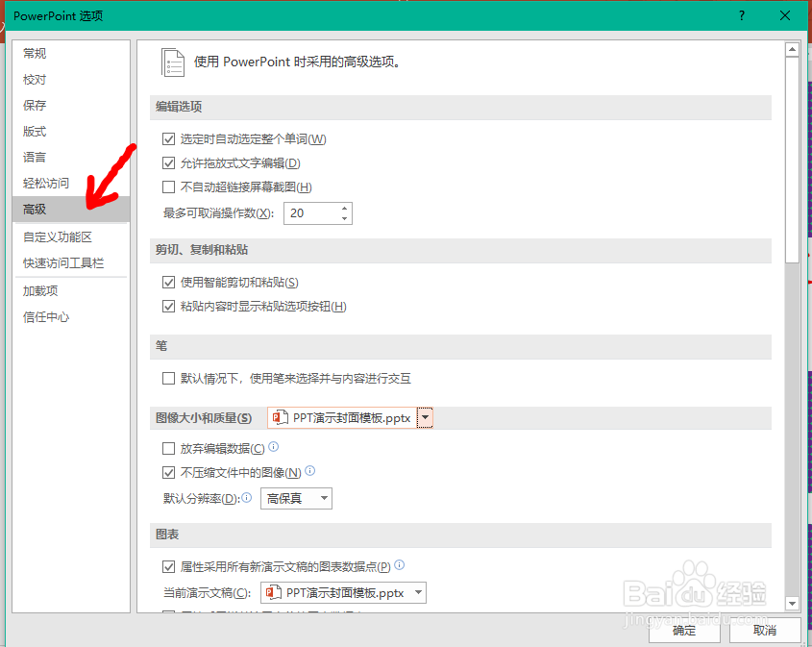
Task: Open the 当前演示文稿 file dropdown
Action: pyautogui.click(x=343, y=592)
